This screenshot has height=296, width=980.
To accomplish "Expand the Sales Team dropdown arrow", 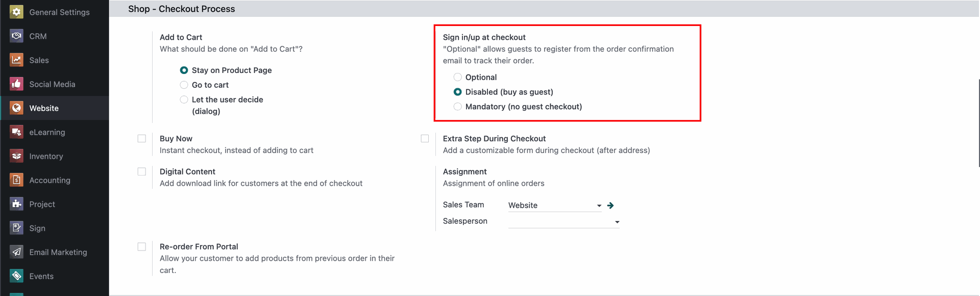I will [x=599, y=206].
